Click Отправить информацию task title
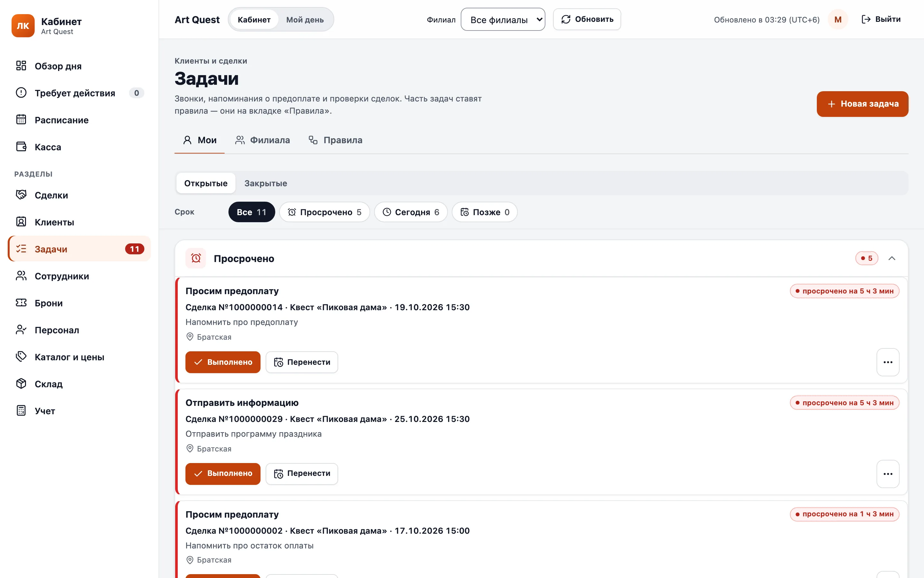 coord(242,403)
